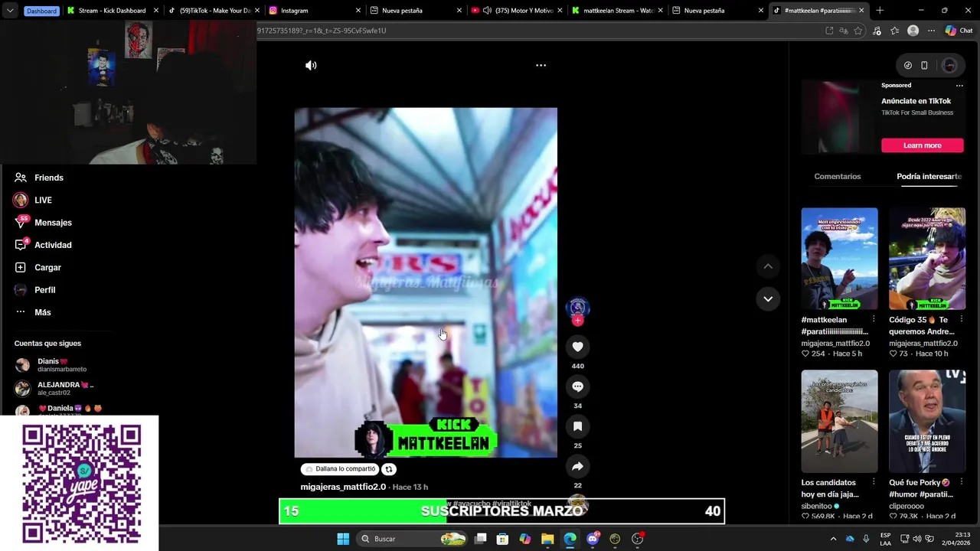980x551 pixels.
Task: Open the #mattkeelan recommended video thumbnail
Action: point(840,259)
